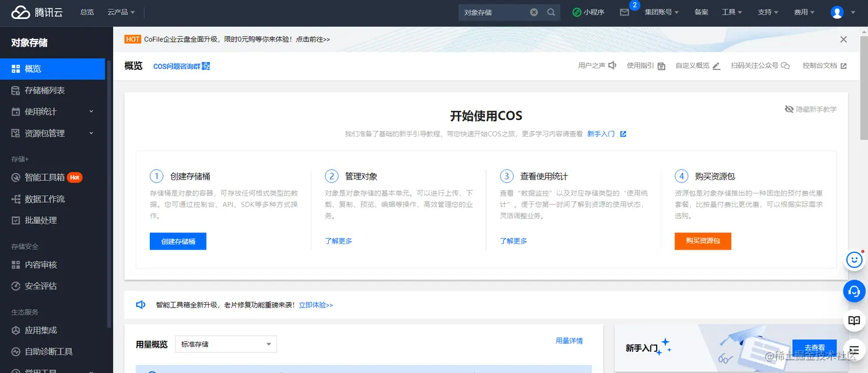Open 使用指引 guide

pyautogui.click(x=646, y=66)
